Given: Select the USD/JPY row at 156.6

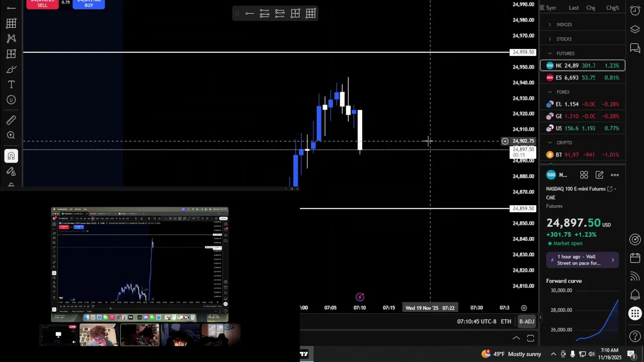Looking at the screenshot, I should (582, 128).
